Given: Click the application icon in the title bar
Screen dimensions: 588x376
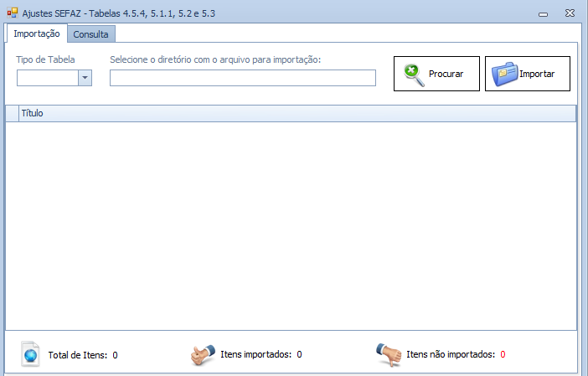Looking at the screenshot, I should [13, 13].
